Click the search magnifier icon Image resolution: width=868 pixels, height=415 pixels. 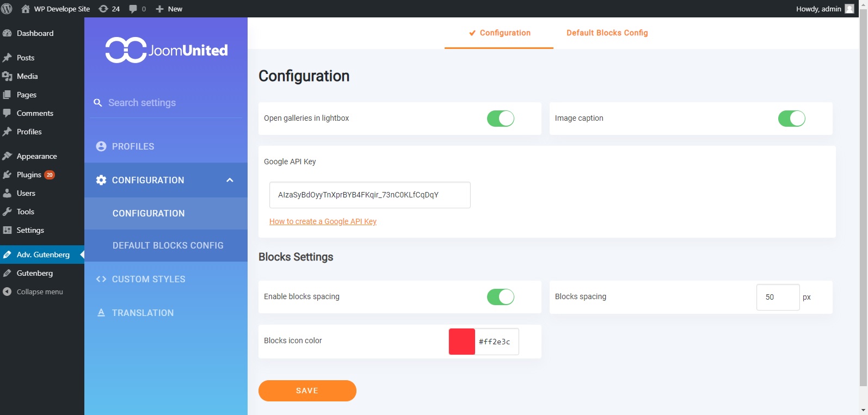[98, 103]
